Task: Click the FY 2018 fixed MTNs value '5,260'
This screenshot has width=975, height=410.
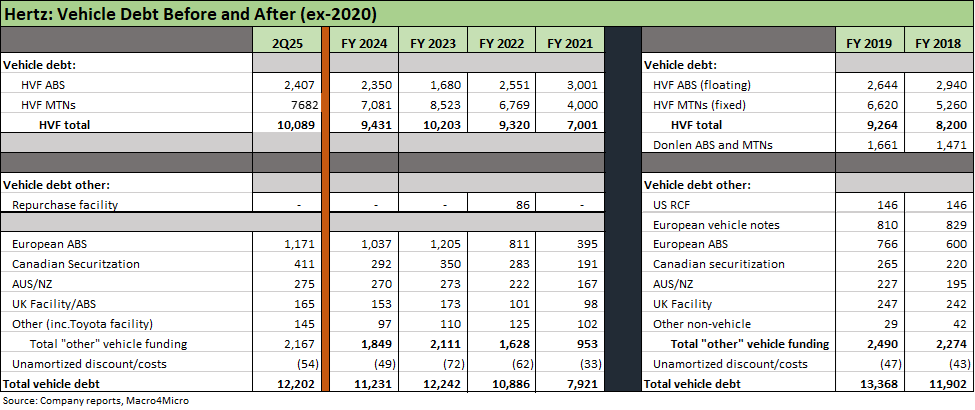Action: 951,105
